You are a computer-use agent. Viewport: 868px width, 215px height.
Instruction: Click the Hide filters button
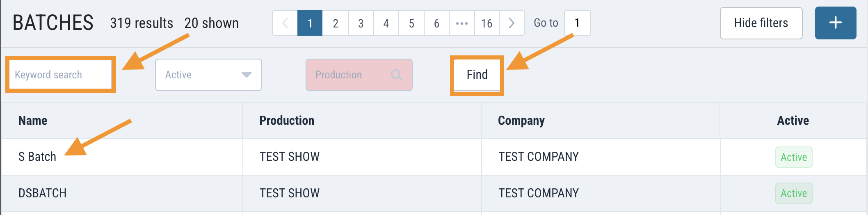(761, 23)
